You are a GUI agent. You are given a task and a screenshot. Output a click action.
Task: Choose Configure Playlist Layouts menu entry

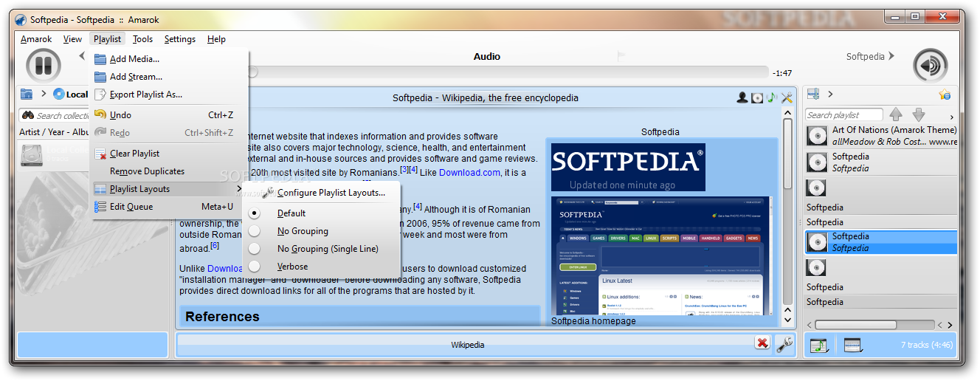point(322,193)
